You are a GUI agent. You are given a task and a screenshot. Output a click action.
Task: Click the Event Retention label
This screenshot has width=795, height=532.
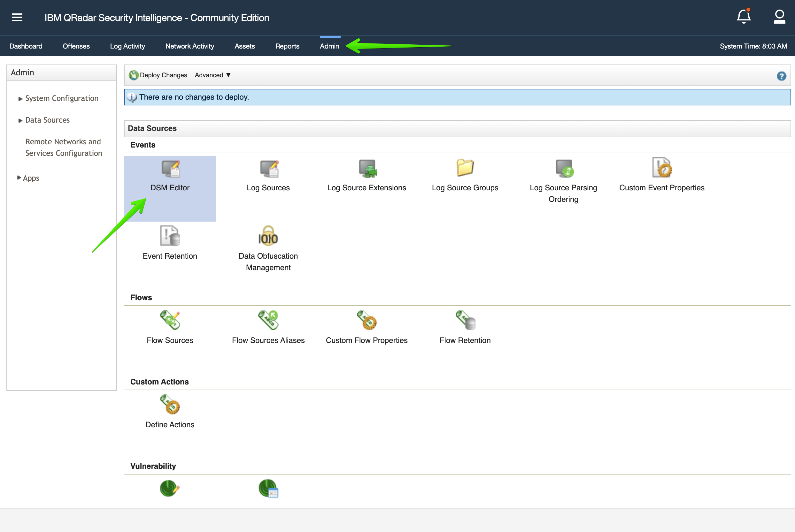(x=170, y=256)
